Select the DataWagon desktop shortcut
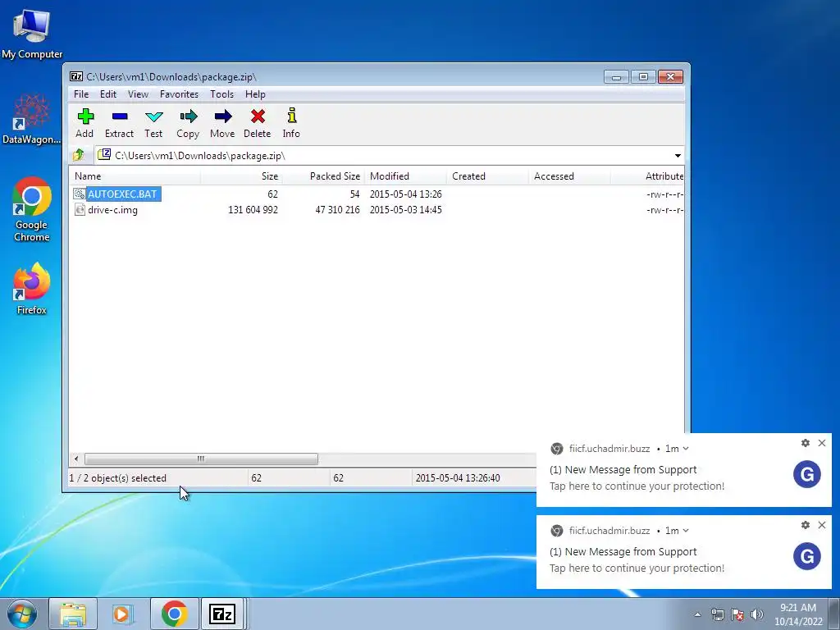 point(32,120)
